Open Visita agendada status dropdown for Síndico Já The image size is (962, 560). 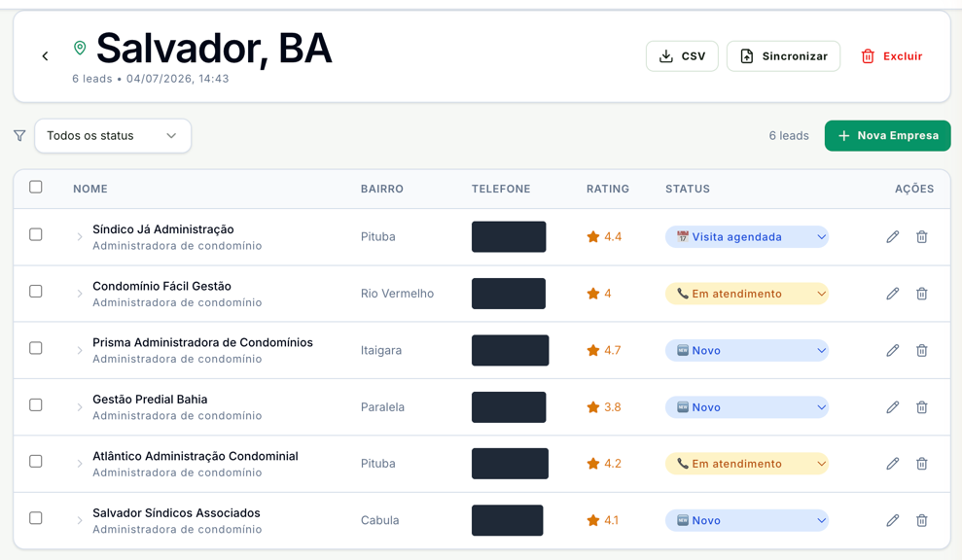[x=747, y=237]
